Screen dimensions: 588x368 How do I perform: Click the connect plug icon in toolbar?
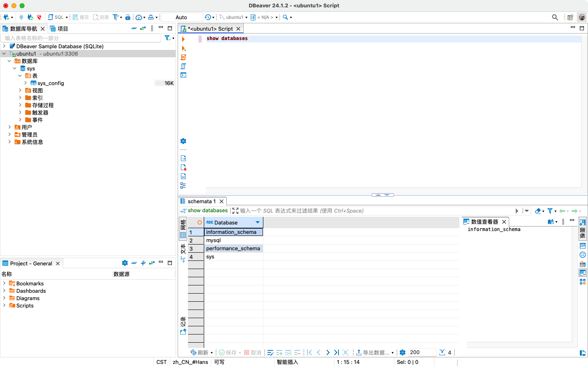(21, 17)
